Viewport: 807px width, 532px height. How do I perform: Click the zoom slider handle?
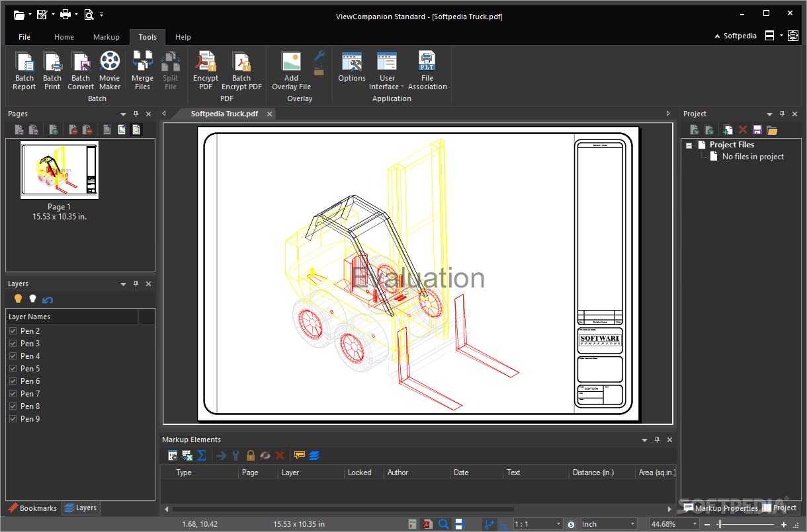(719, 524)
